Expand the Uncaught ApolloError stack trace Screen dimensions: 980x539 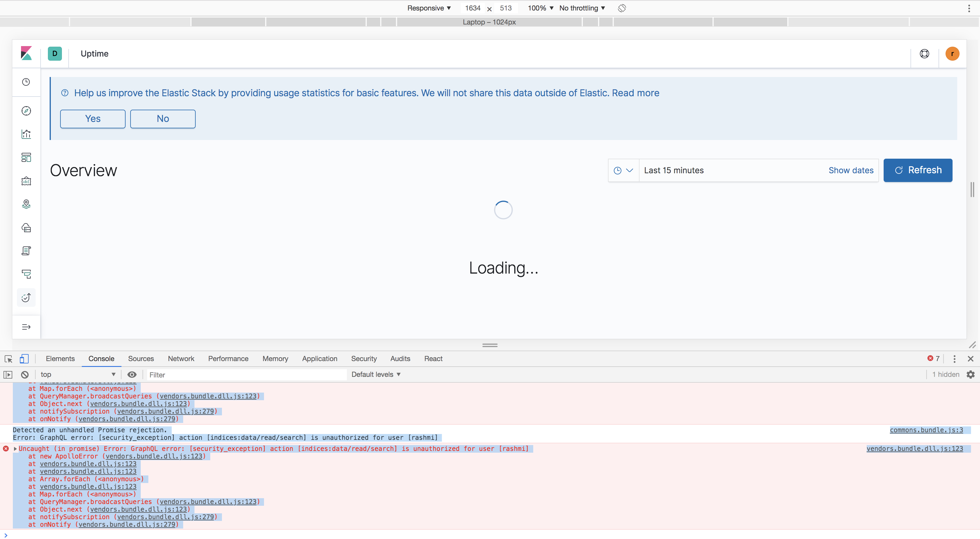pos(15,449)
